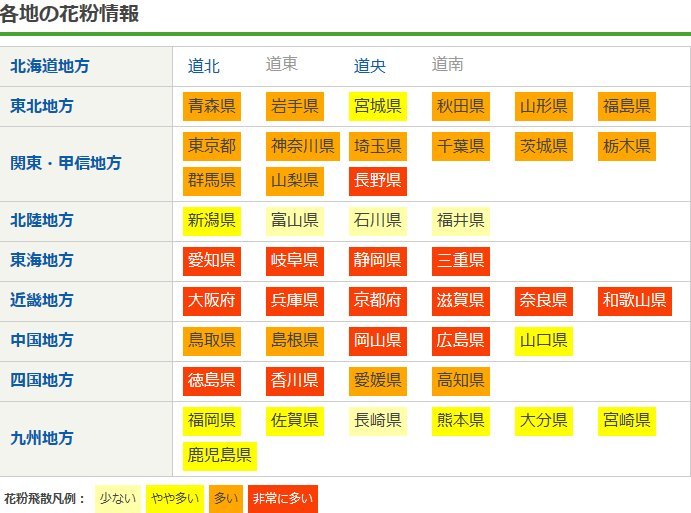
Task: Select the 関東・甲信地方 region header
Action: (64, 163)
